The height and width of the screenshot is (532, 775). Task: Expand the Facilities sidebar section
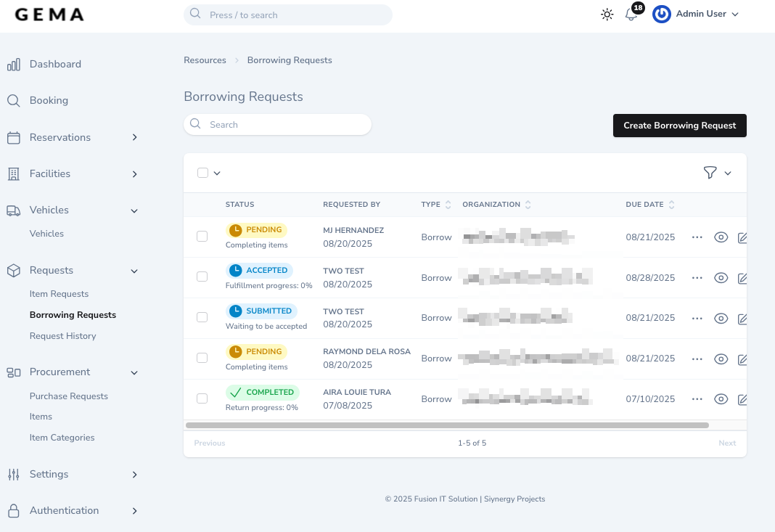pos(134,174)
